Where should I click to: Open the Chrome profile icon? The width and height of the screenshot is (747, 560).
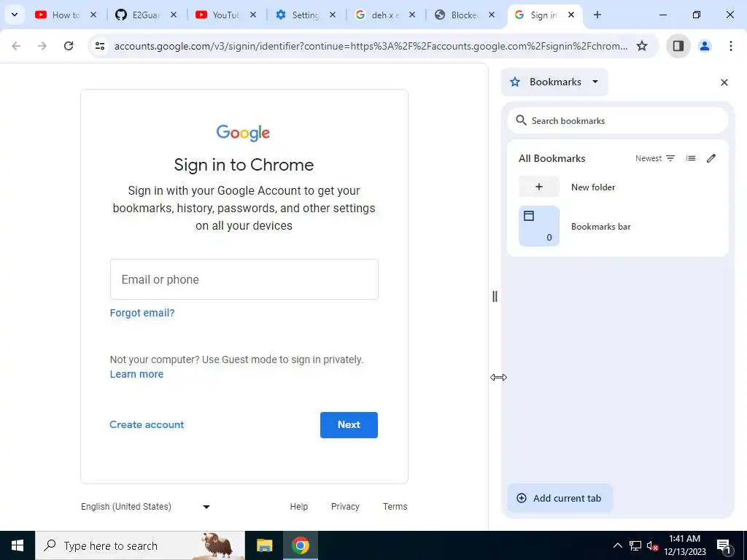(704, 46)
